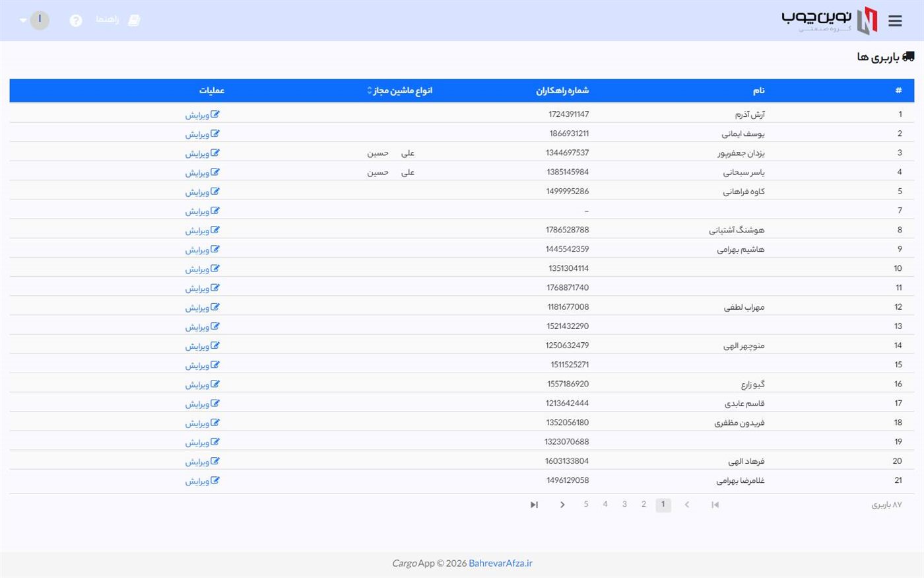924x578 pixels.
Task: Edit row with number 1445542359
Action: click(x=202, y=249)
